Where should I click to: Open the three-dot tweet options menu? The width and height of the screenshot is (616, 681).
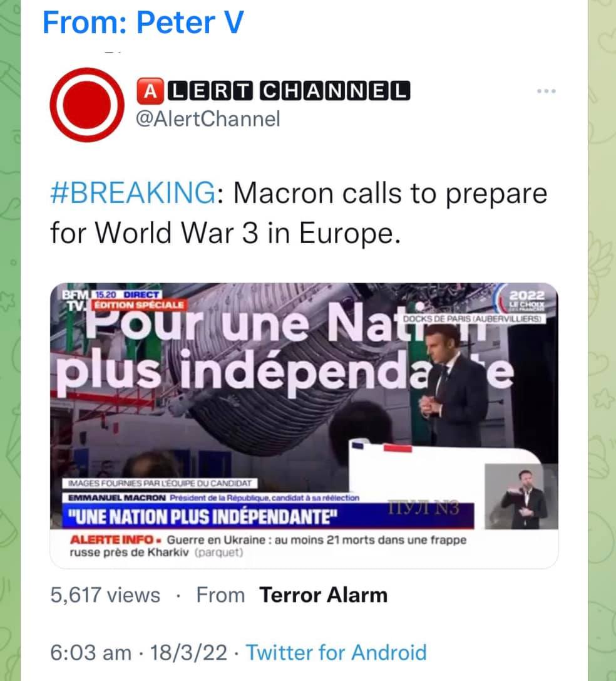546,91
